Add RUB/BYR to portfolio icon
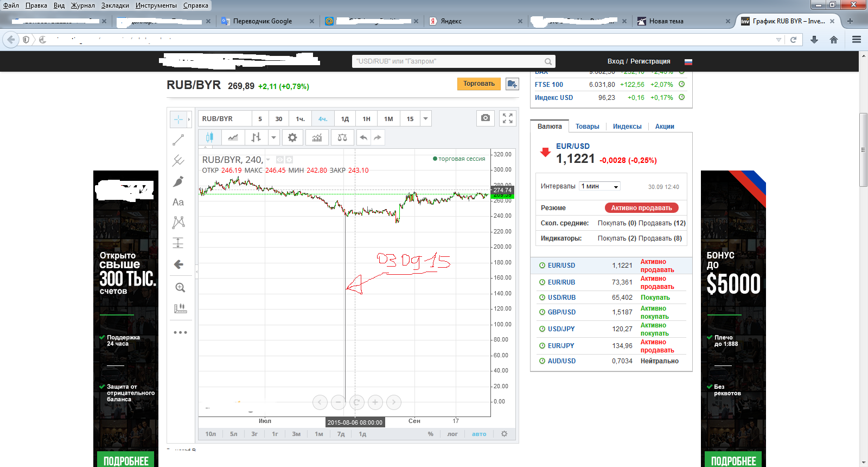 pyautogui.click(x=512, y=84)
